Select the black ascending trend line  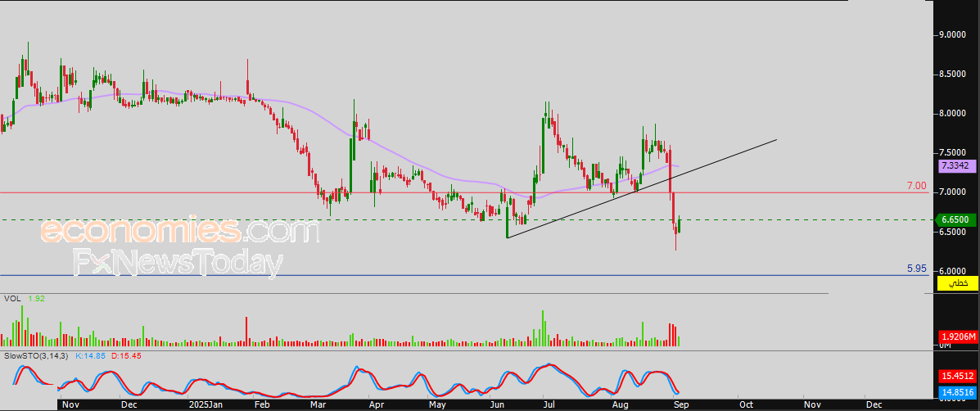(x=642, y=188)
